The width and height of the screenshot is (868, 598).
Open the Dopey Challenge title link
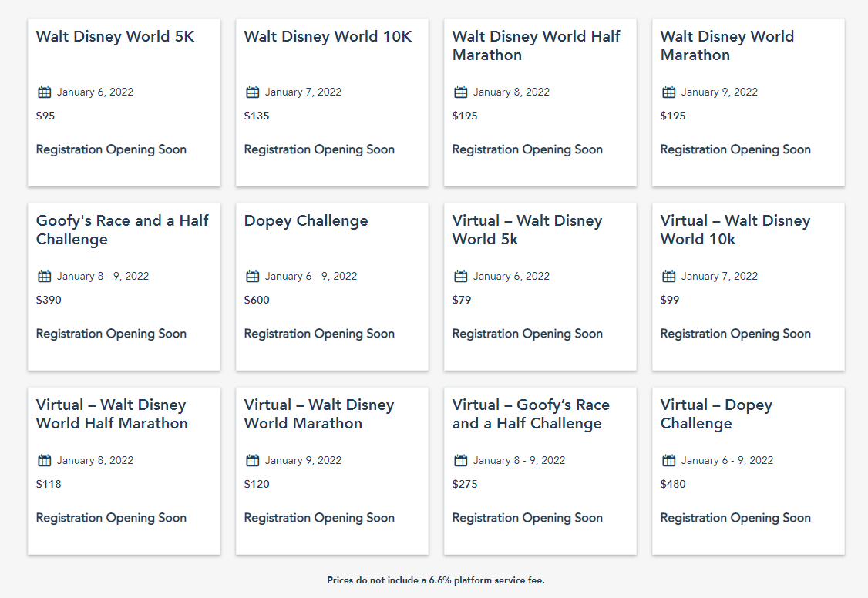[x=306, y=221]
